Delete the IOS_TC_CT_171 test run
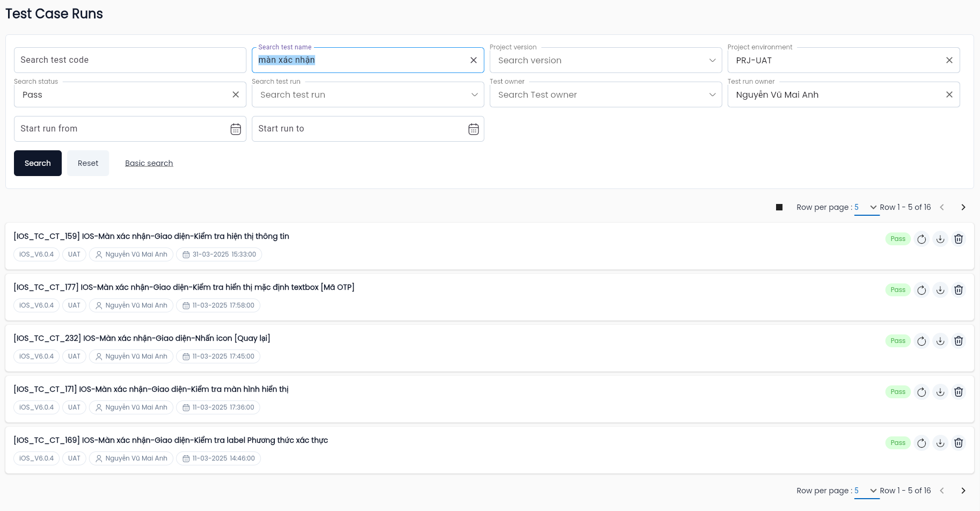 pyautogui.click(x=959, y=392)
